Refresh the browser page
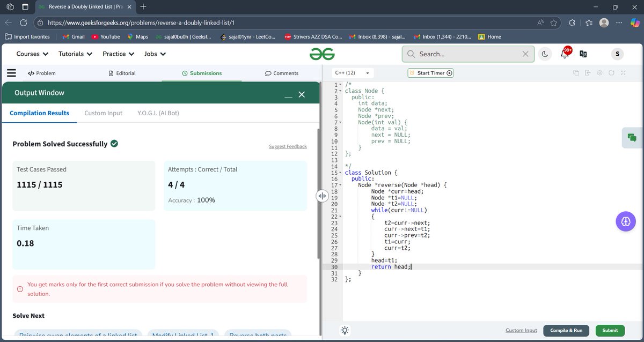Viewport: 644px width, 342px height. [23, 23]
